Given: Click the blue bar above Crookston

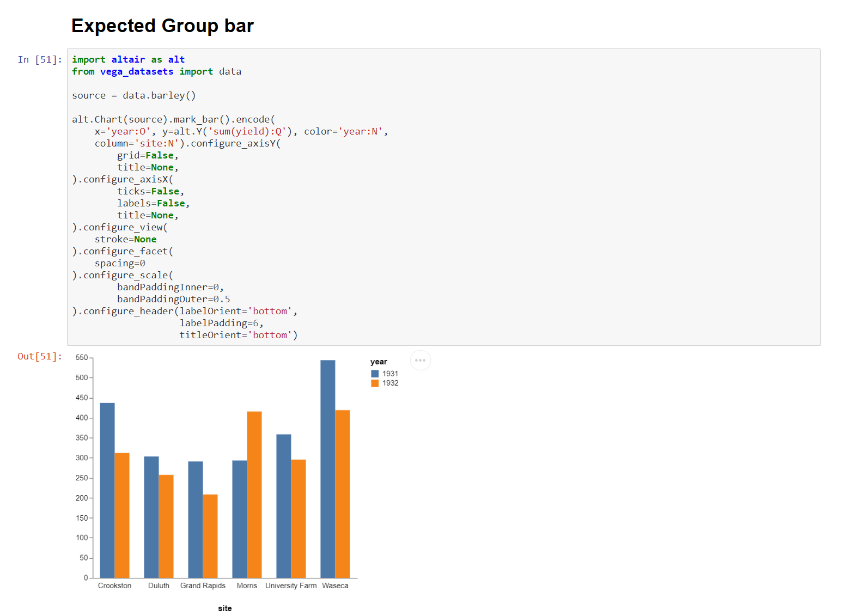Looking at the screenshot, I should coord(107,490).
